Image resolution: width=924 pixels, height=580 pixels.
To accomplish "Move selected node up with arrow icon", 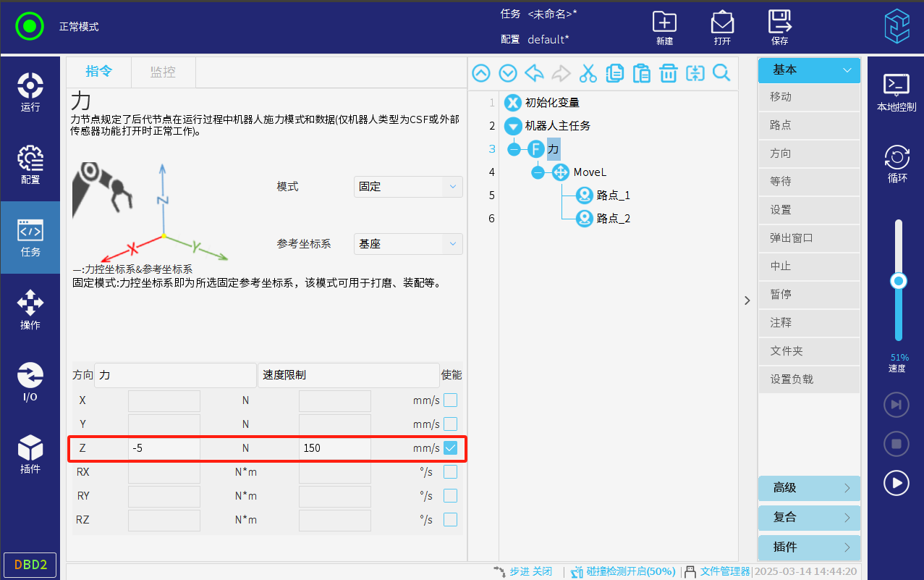I will [481, 73].
